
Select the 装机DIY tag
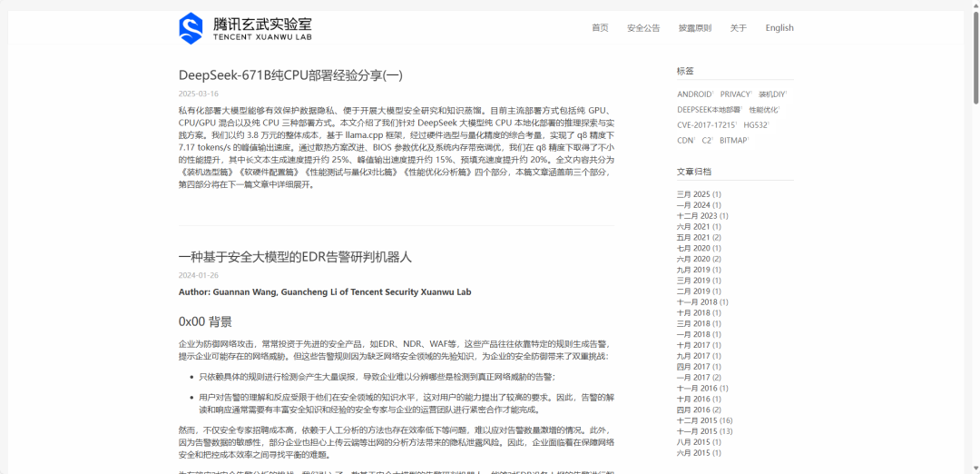click(771, 94)
